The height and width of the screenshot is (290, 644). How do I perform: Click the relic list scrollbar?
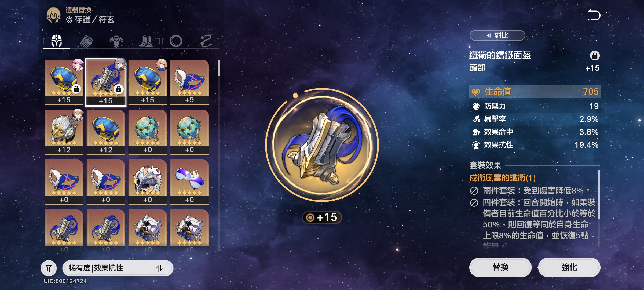219,68
